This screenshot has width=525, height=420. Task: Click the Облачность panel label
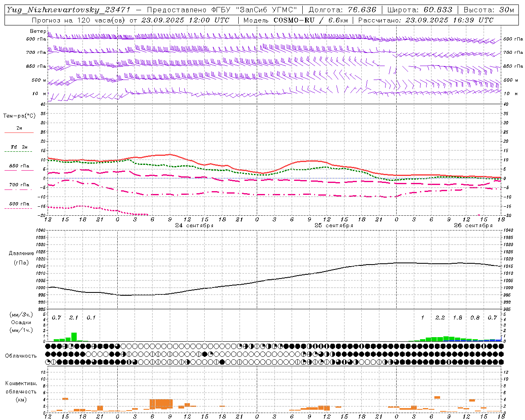click(x=21, y=356)
